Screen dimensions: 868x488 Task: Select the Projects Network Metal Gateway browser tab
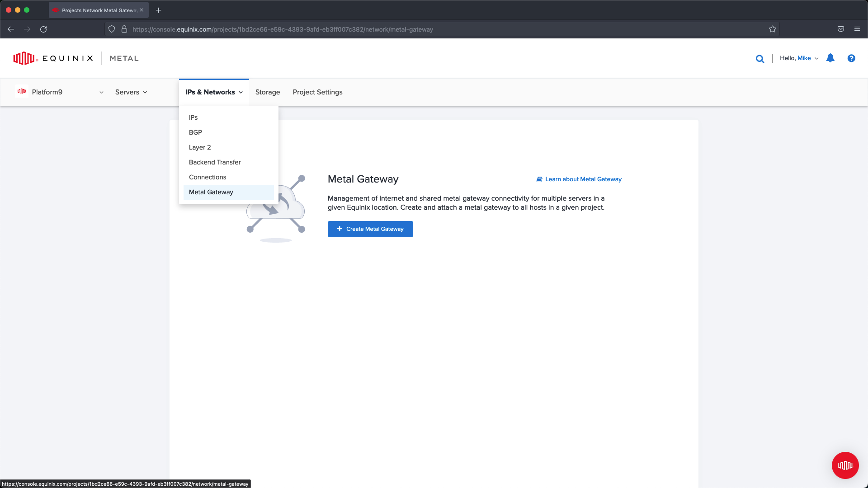coord(99,10)
